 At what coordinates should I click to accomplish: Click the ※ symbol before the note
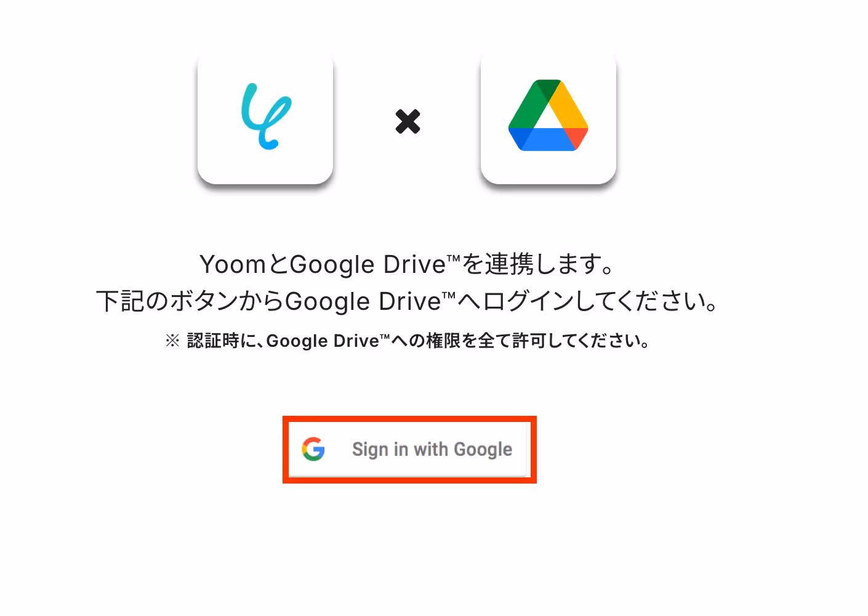pos(172,341)
